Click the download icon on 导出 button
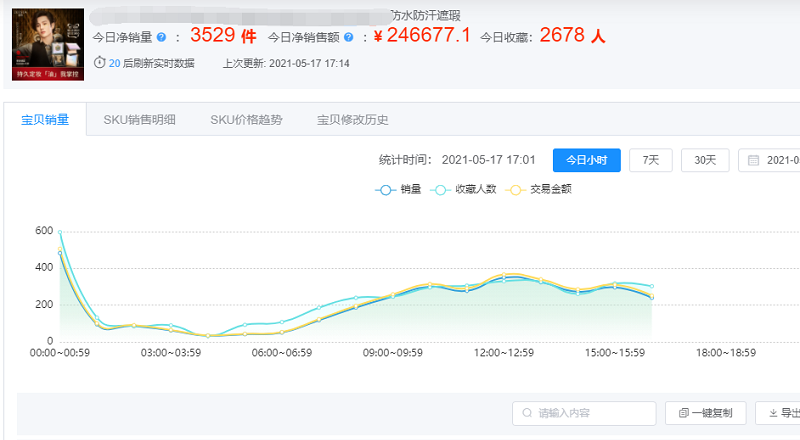Screen dimensions: 800x440 click(x=773, y=413)
